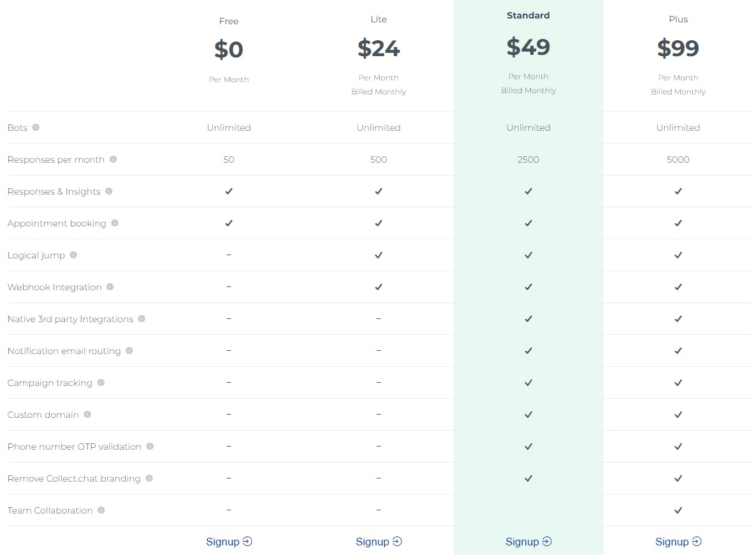Show info tooltip for Team Collaboration
Viewport: 756px width, 555px height.
coord(101,510)
